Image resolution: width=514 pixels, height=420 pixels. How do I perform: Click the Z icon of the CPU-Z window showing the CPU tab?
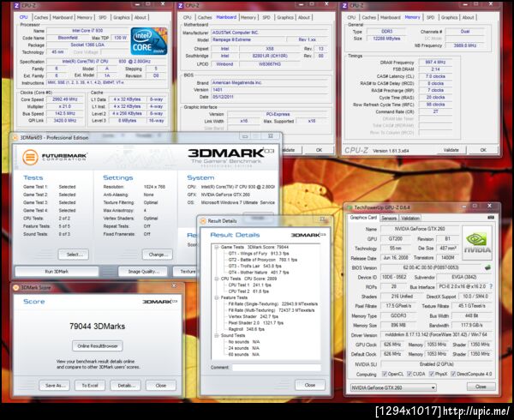17,6
